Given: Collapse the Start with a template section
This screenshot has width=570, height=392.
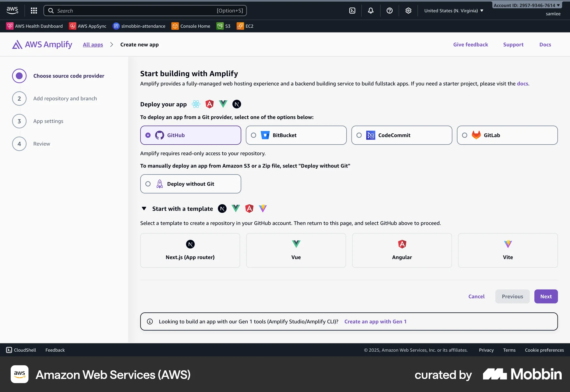Looking at the screenshot, I should pos(144,208).
